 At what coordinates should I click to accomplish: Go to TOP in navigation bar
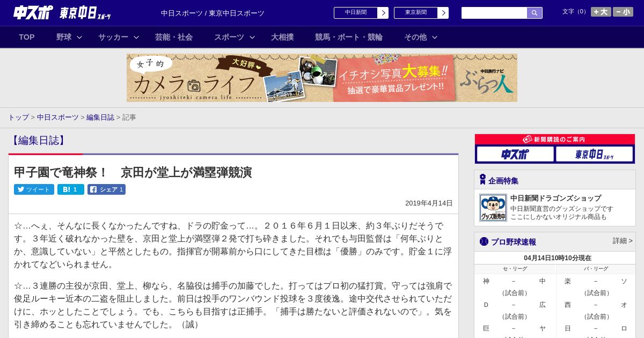(x=27, y=37)
